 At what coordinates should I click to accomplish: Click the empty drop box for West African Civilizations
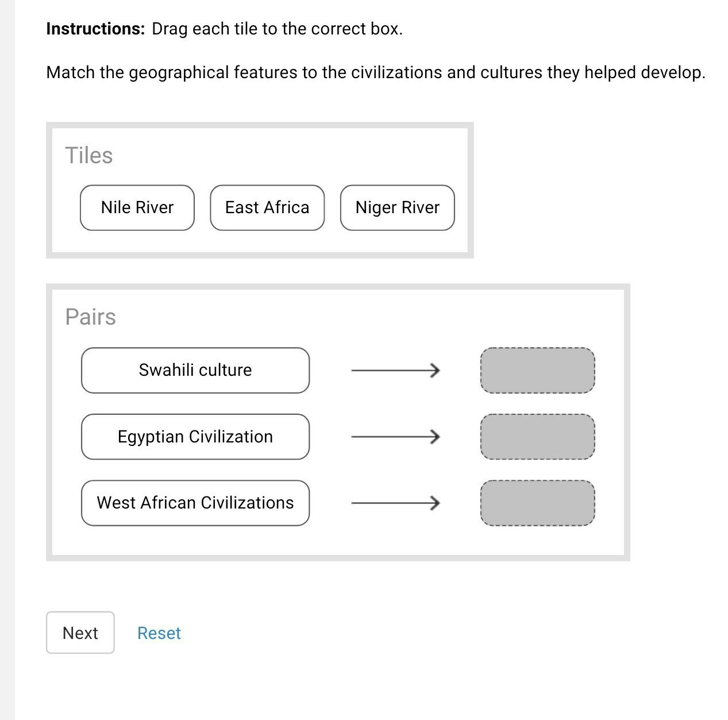(537, 503)
